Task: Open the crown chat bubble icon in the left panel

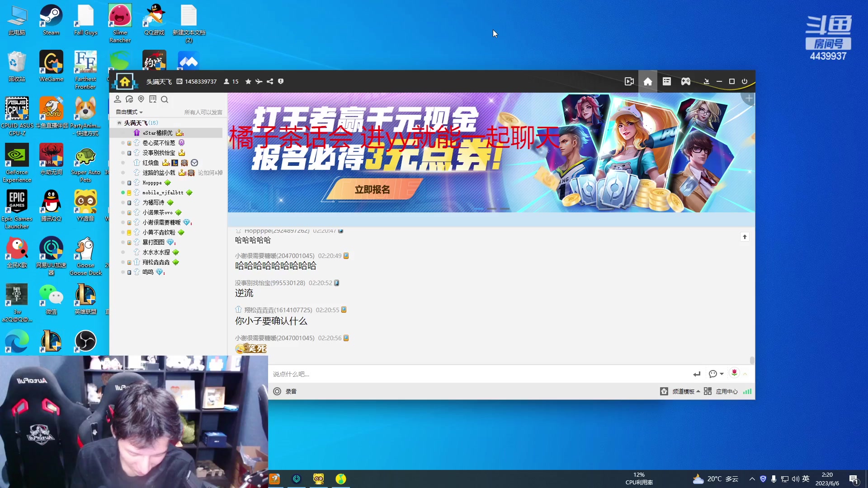Action: 129,99
